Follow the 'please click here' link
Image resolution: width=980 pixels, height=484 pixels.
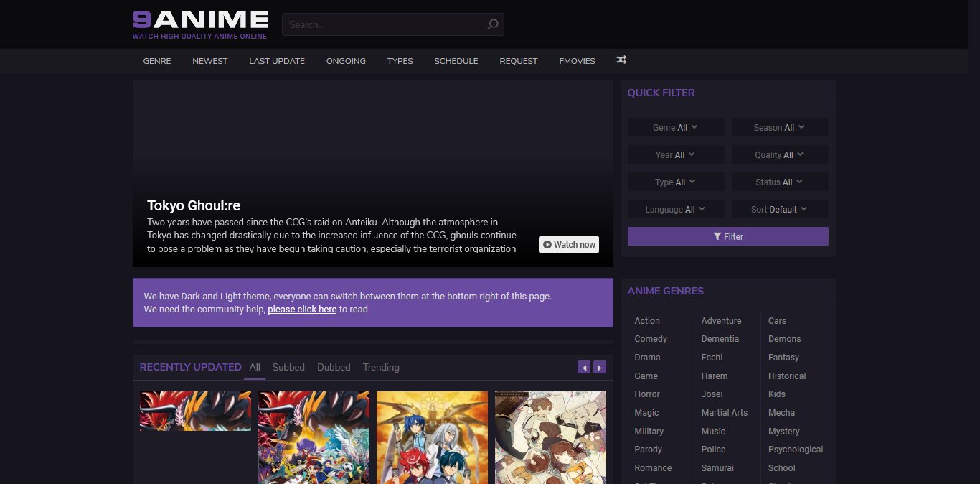click(x=302, y=310)
